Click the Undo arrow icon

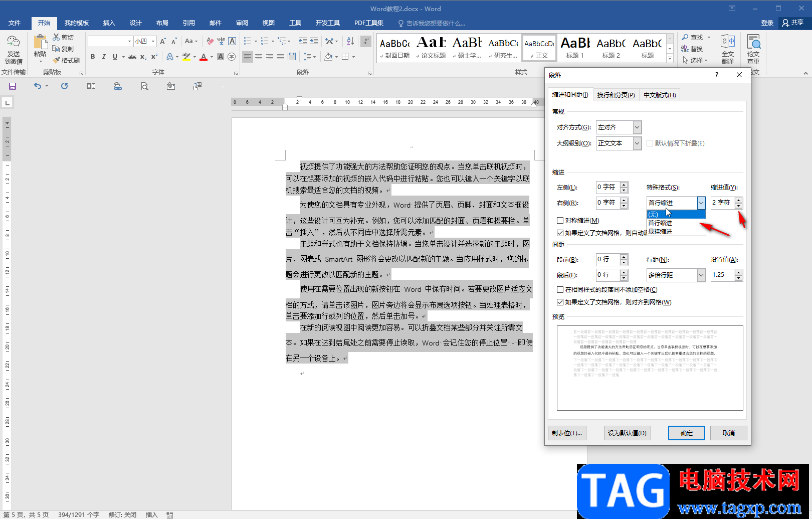(38, 86)
